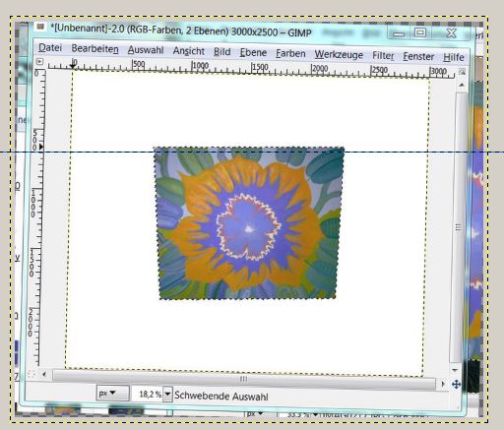Open the Bild menu
This screenshot has height=430, width=504.
(222, 52)
